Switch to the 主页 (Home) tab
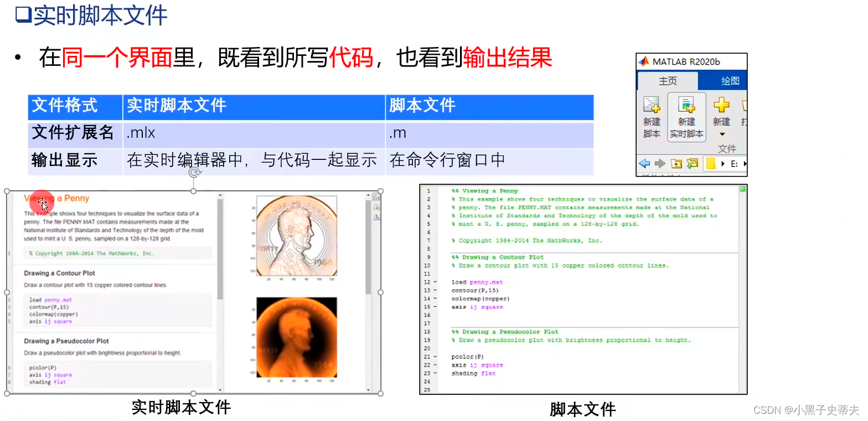 pos(668,81)
